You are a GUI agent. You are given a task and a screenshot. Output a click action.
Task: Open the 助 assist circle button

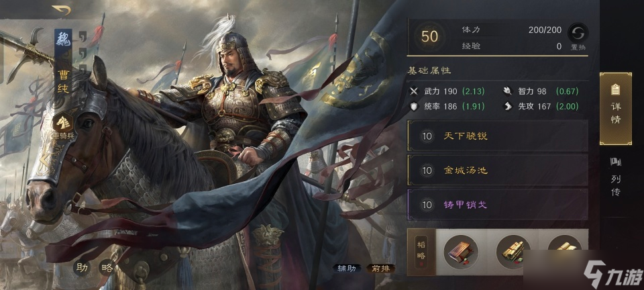[x=82, y=268]
